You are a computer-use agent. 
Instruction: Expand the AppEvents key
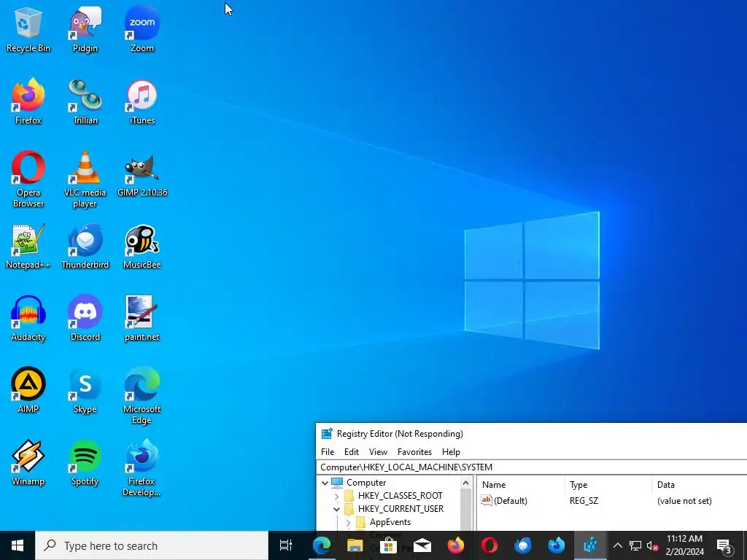click(x=348, y=522)
